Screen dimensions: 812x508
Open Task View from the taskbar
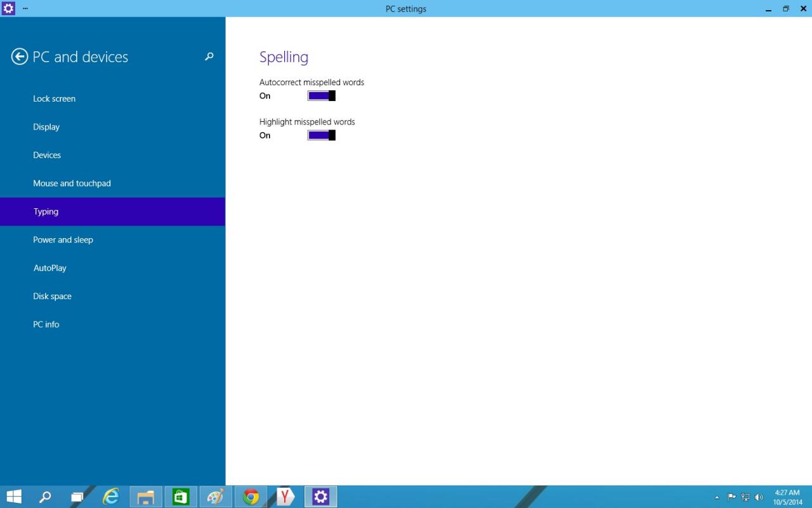[77, 497]
